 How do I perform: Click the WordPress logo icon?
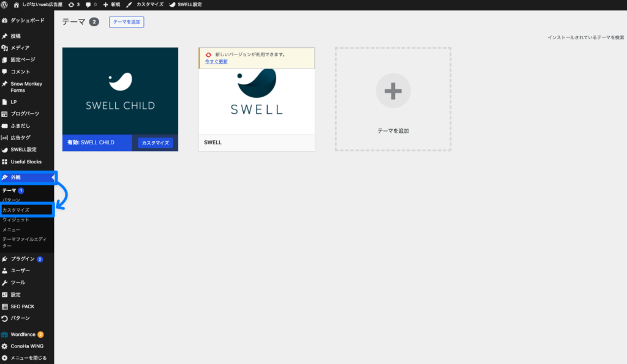(5, 4)
